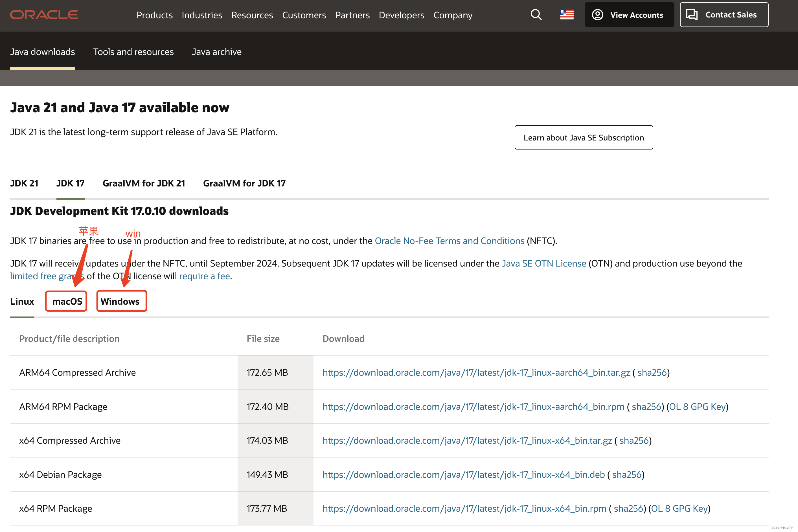Open sha256 for x64 Debian Package

(x=627, y=474)
